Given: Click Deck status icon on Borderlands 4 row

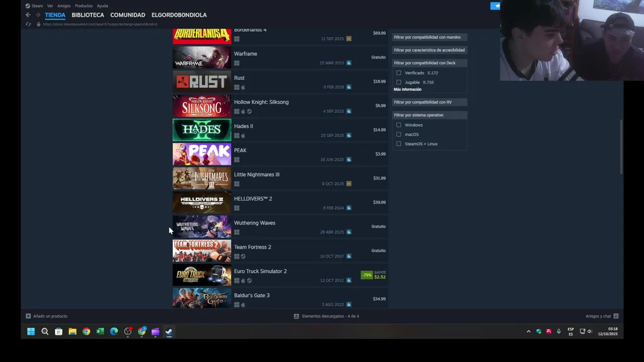Looking at the screenshot, I should pyautogui.click(x=349, y=39).
